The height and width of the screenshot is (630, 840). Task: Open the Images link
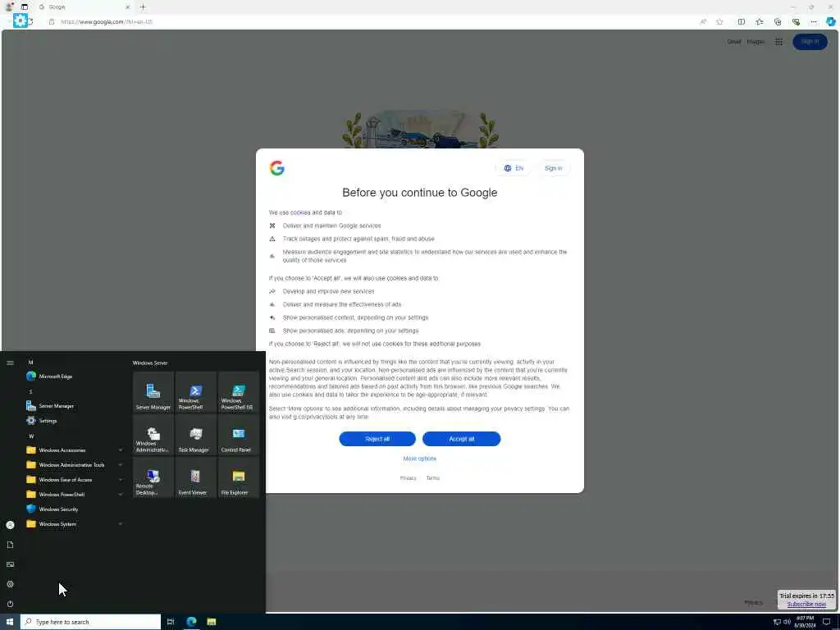(756, 42)
